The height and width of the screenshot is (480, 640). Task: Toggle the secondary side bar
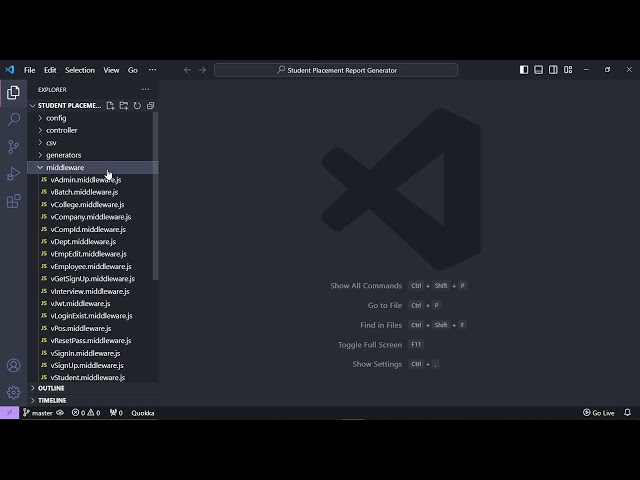pos(553,70)
